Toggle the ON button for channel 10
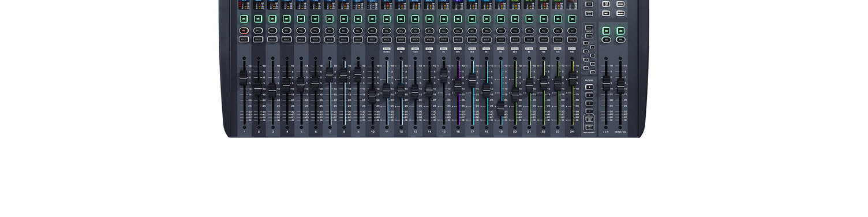 tap(372, 19)
